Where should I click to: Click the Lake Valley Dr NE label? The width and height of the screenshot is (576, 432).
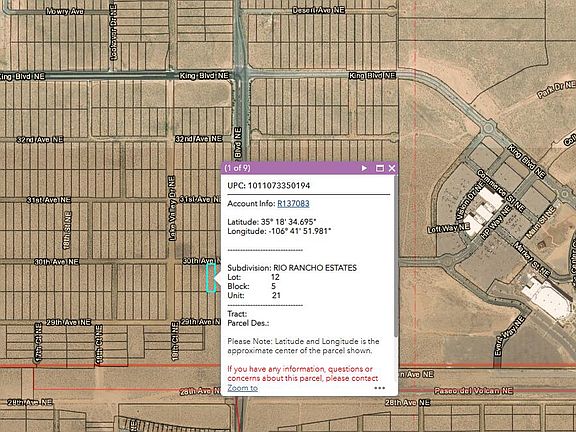click(x=172, y=208)
